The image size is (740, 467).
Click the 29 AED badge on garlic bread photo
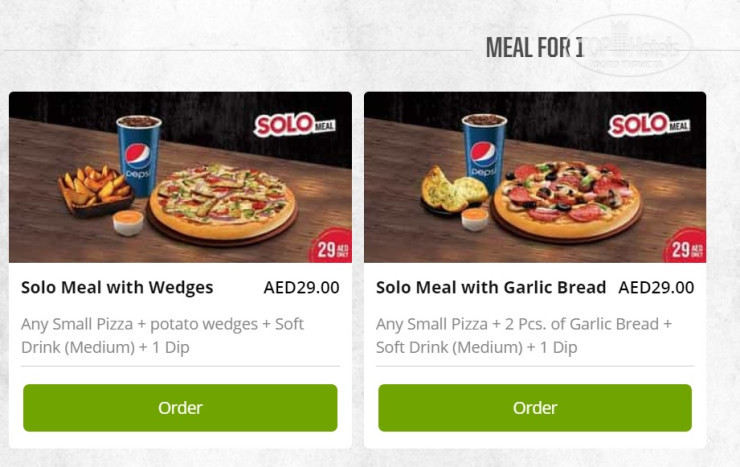tap(687, 247)
